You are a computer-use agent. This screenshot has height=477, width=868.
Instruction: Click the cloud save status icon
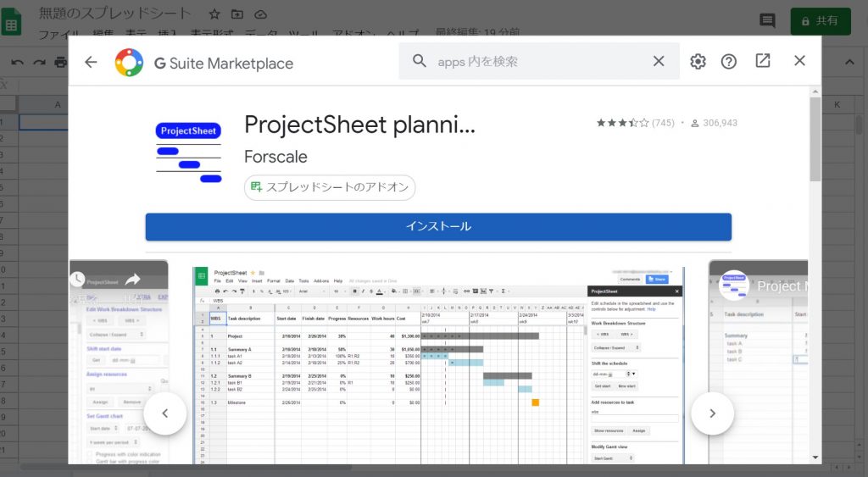pos(261,14)
